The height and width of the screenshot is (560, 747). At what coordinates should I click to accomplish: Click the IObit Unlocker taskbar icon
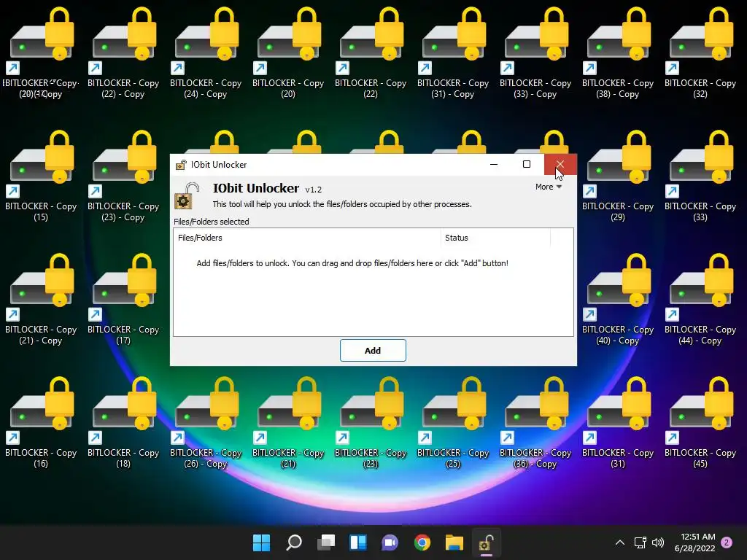point(486,542)
